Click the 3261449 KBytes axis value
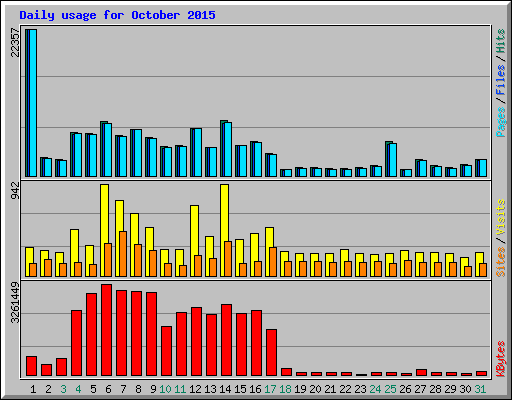This screenshot has height=400, width=512. coord(15,303)
